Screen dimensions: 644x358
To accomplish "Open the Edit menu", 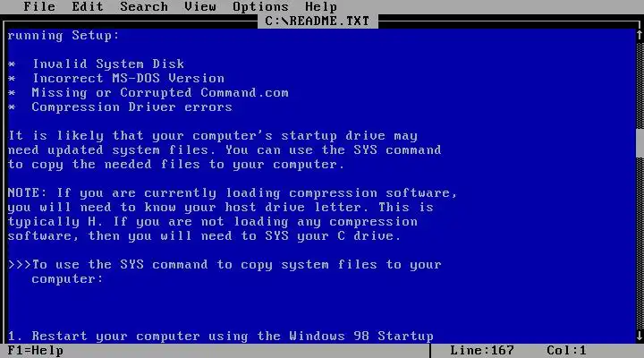I will coord(88,6).
